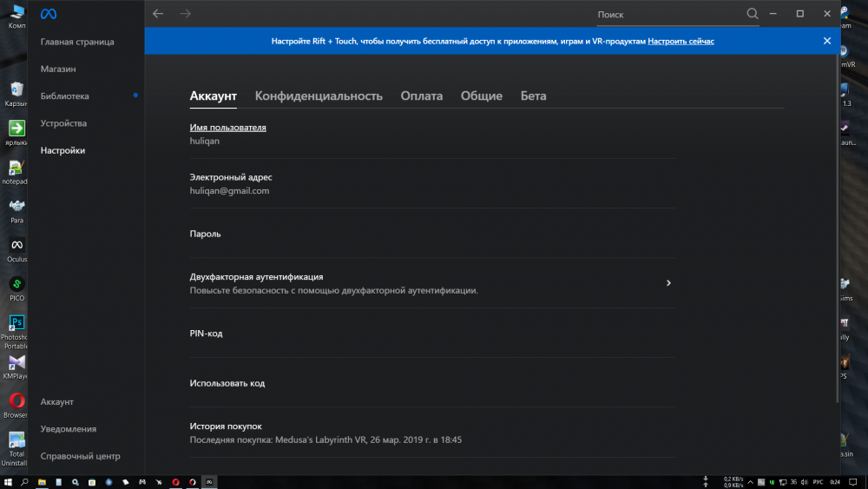Click the Имя пользователя link

[227, 128]
